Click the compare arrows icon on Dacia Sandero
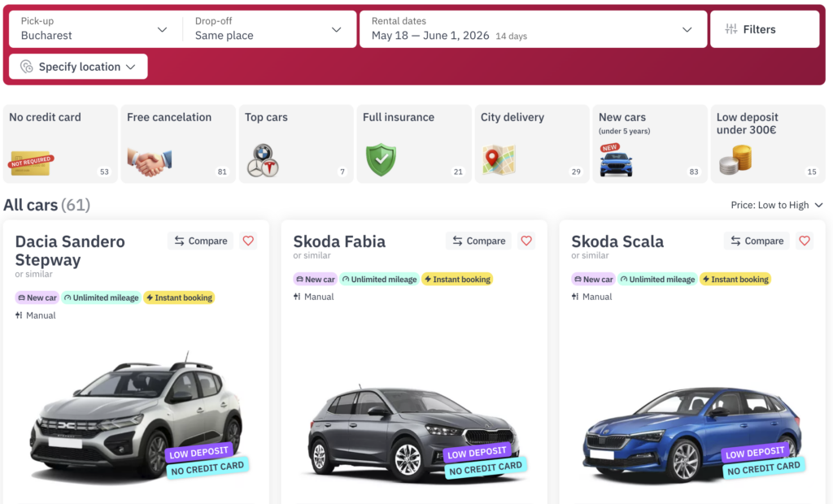 [x=179, y=241]
